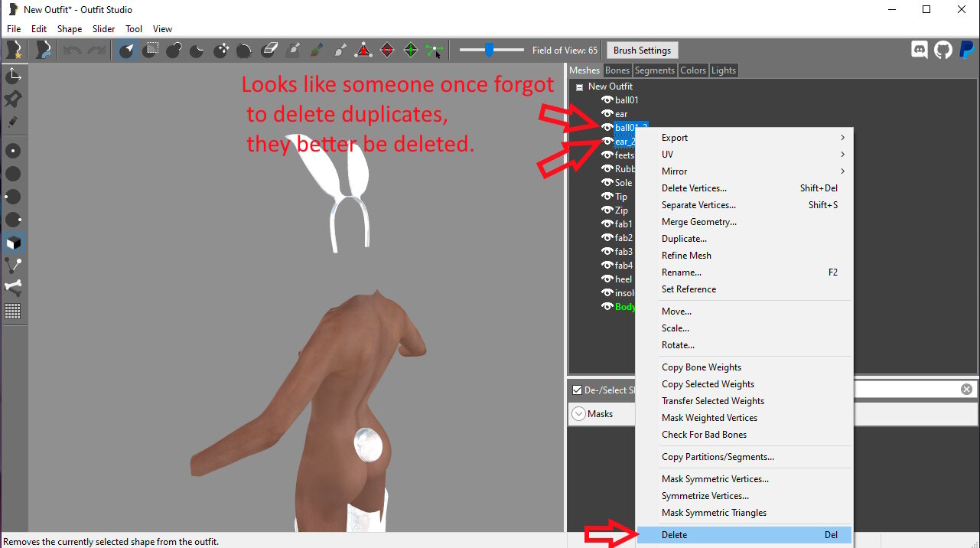Open the GitHub link icon

[943, 51]
